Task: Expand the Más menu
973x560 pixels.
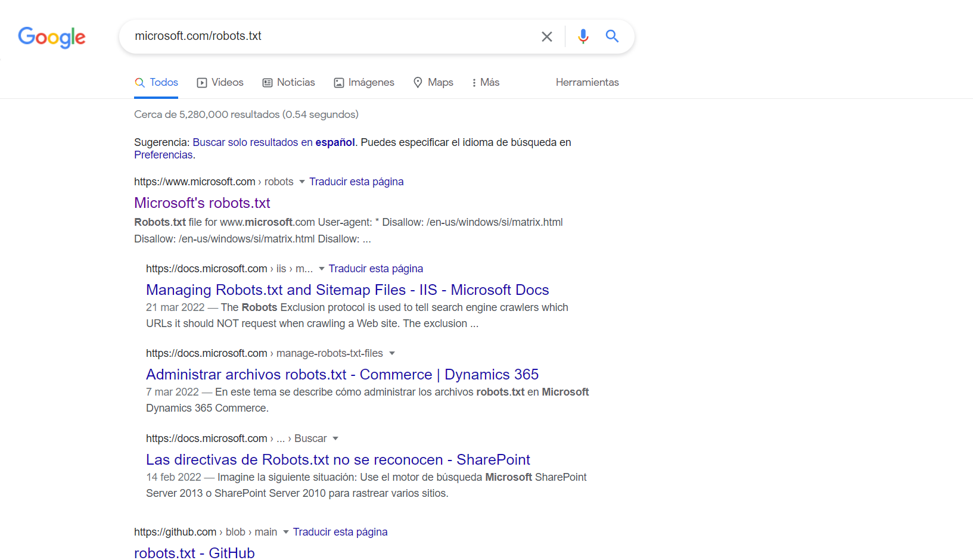Action: pyautogui.click(x=486, y=82)
